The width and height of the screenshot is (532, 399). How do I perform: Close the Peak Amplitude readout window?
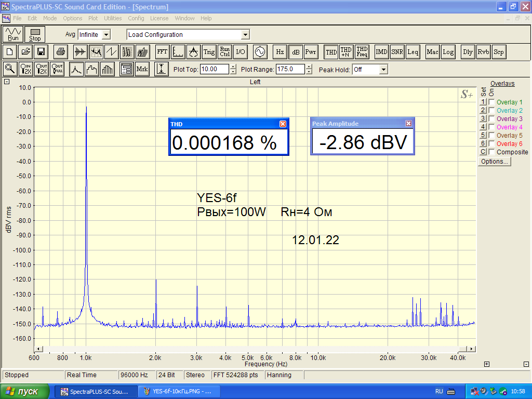[x=408, y=124]
